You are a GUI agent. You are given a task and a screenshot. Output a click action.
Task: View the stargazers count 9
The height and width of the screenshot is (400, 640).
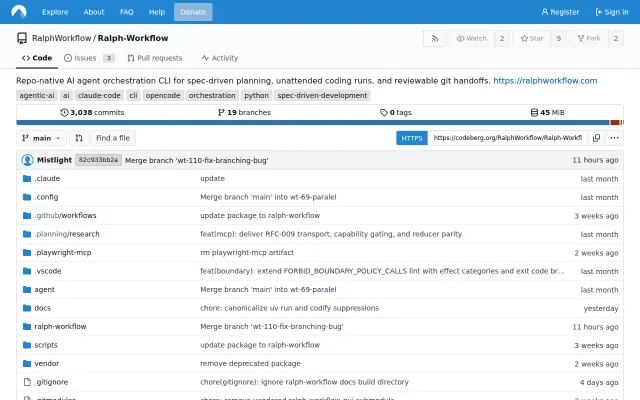click(558, 38)
